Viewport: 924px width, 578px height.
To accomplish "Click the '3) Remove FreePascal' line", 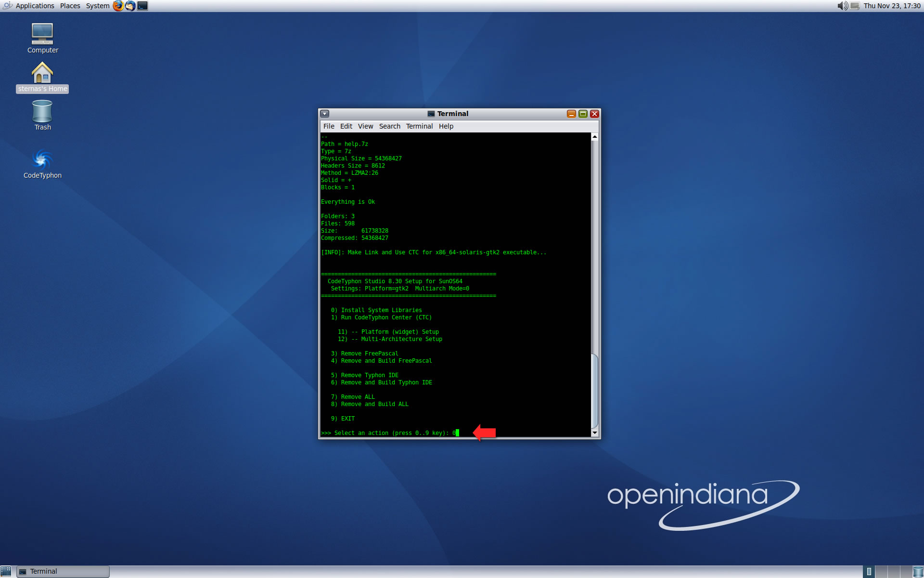I will [364, 354].
